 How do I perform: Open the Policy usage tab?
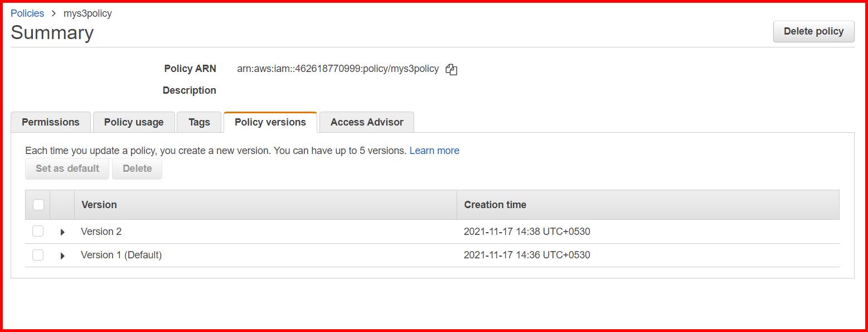point(134,122)
